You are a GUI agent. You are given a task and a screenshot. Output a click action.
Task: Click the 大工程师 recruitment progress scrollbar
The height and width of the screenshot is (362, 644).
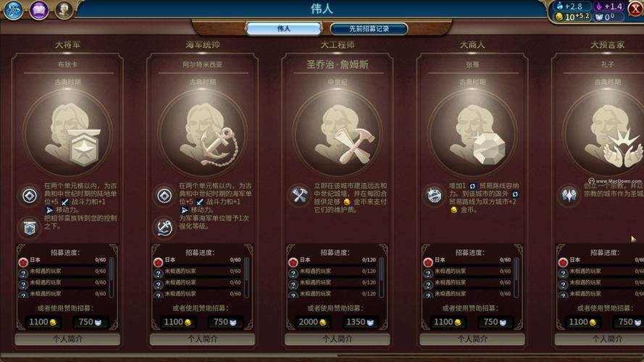click(x=381, y=277)
